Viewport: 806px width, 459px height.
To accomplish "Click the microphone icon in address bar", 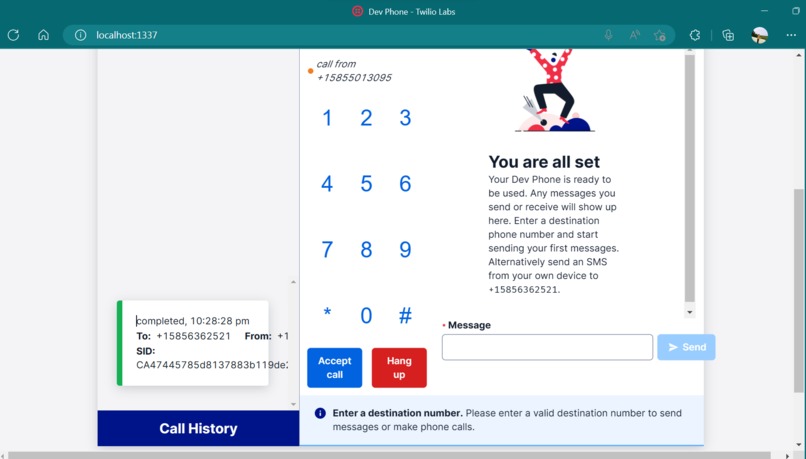I will point(608,35).
